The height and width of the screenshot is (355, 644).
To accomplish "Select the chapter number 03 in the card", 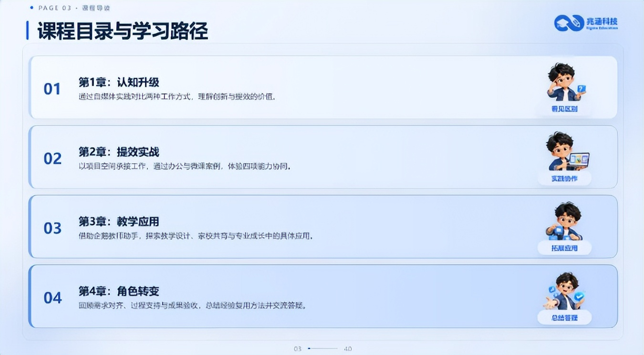I will pyautogui.click(x=52, y=229).
